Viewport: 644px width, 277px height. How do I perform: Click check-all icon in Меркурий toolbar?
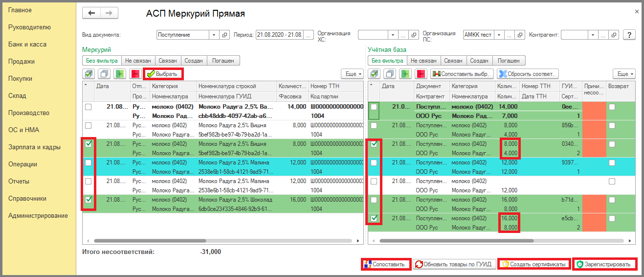click(89, 74)
